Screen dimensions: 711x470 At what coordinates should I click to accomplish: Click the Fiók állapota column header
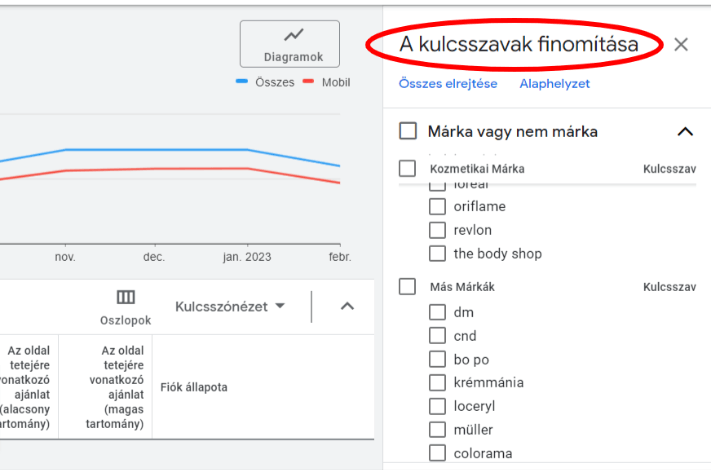pos(194,388)
